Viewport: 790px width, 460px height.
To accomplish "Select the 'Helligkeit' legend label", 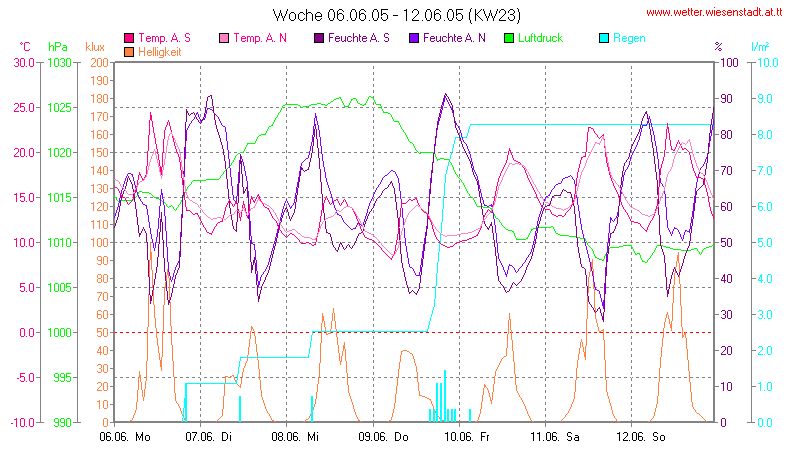I will [160, 52].
